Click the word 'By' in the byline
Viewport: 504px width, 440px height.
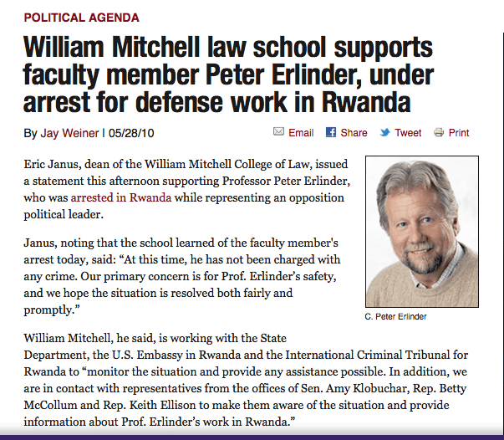coord(31,133)
